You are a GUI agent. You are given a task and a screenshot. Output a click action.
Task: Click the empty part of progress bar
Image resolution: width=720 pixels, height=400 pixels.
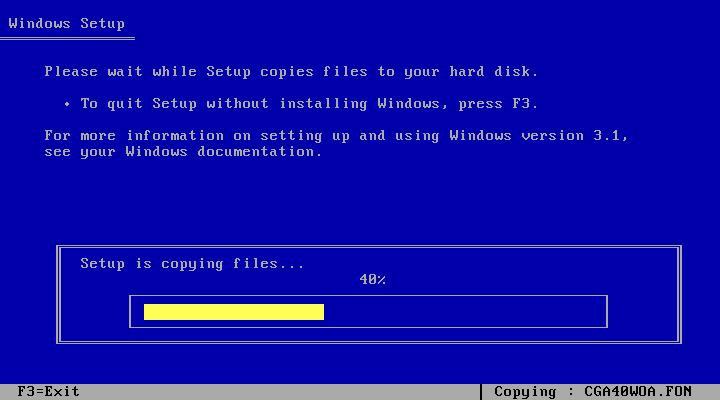(464, 312)
